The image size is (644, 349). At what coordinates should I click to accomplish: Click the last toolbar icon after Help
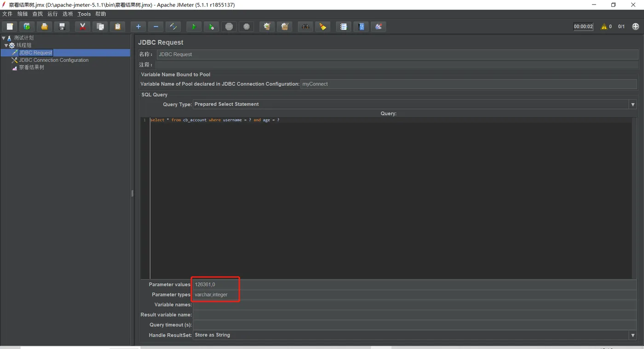click(378, 27)
